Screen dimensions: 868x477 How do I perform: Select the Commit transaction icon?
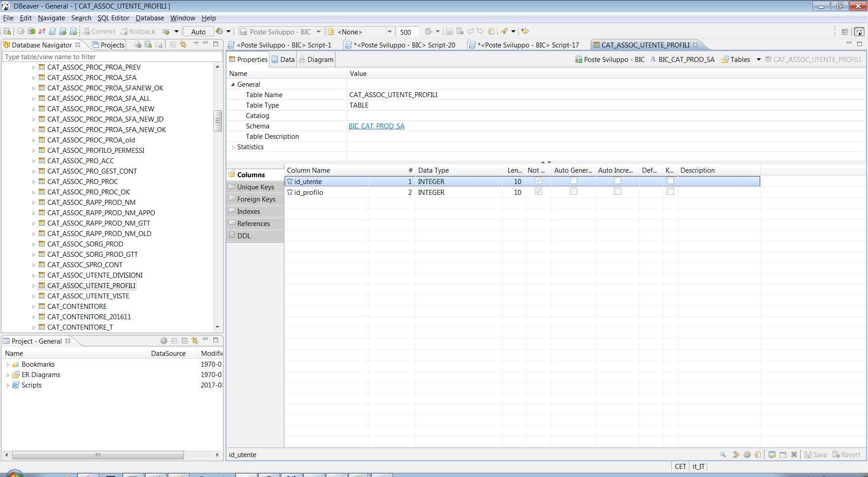tap(99, 31)
